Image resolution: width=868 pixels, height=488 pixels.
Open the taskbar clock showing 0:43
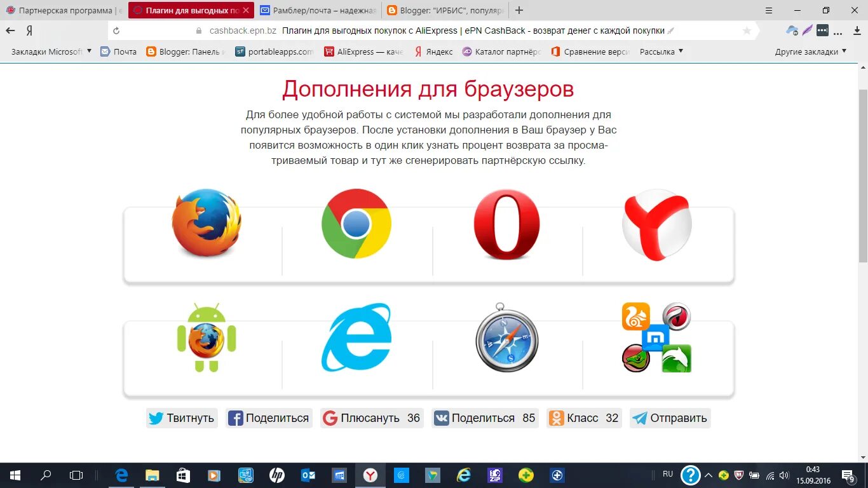[x=813, y=475]
